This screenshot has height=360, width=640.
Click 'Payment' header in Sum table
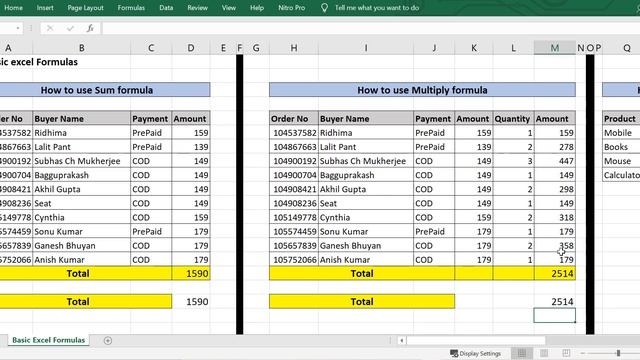click(151, 118)
